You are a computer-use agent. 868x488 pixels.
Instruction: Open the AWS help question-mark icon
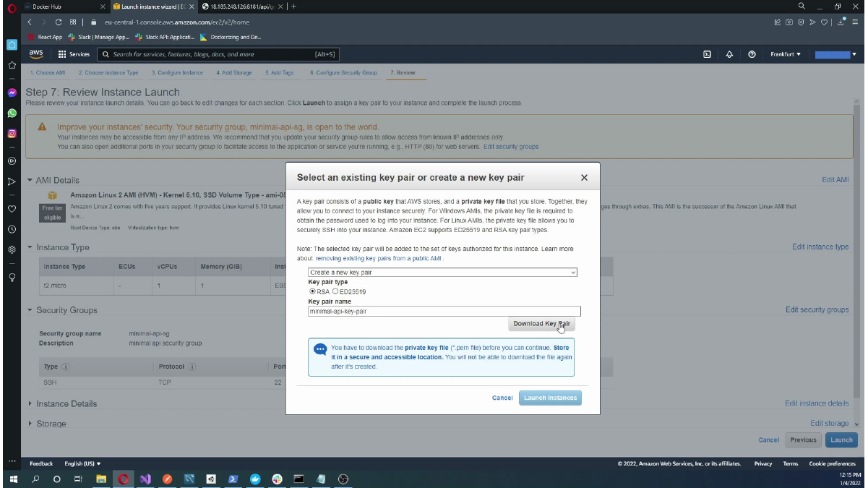pyautogui.click(x=752, y=54)
